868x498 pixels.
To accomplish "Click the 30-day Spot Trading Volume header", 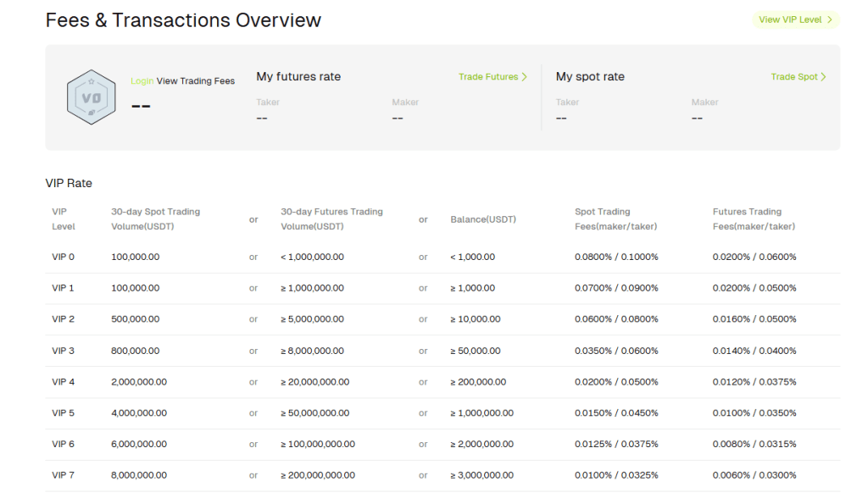I will [x=155, y=219].
